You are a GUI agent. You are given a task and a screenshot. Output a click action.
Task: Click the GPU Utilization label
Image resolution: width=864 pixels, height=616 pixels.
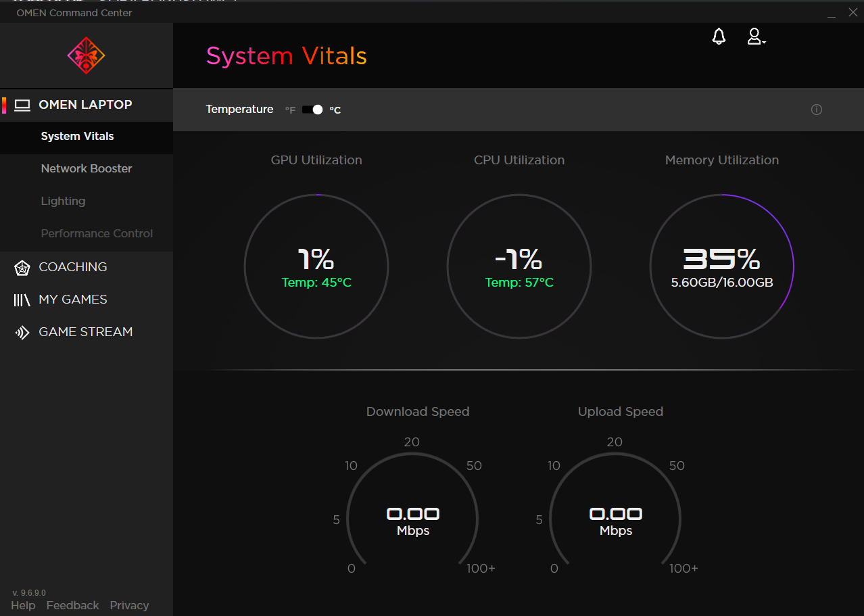click(316, 160)
